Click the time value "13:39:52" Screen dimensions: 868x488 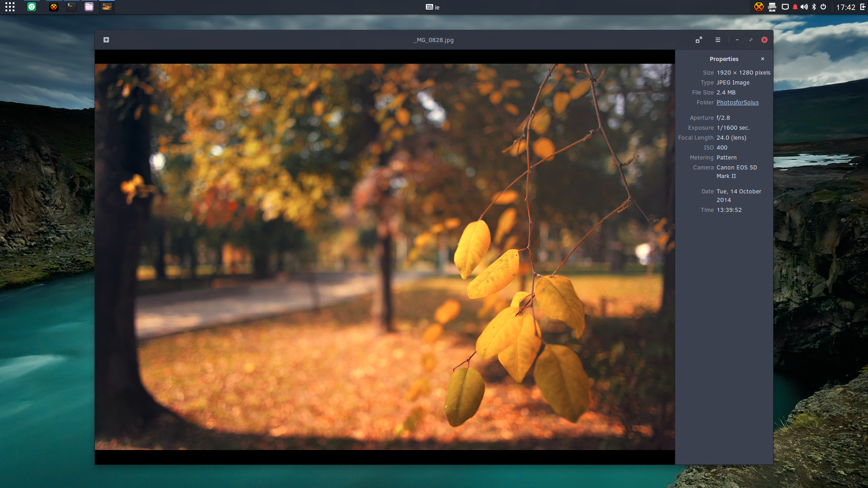point(729,210)
